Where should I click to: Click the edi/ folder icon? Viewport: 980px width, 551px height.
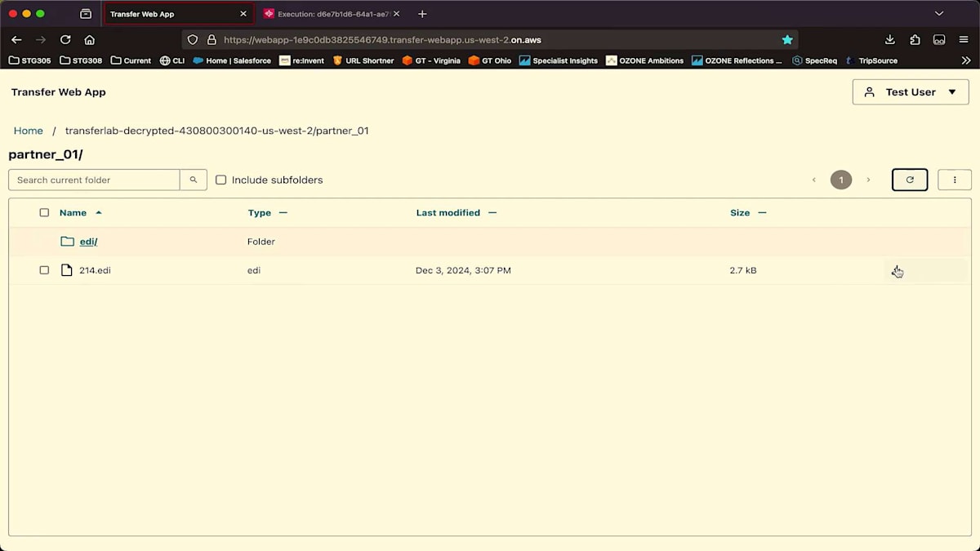67,242
